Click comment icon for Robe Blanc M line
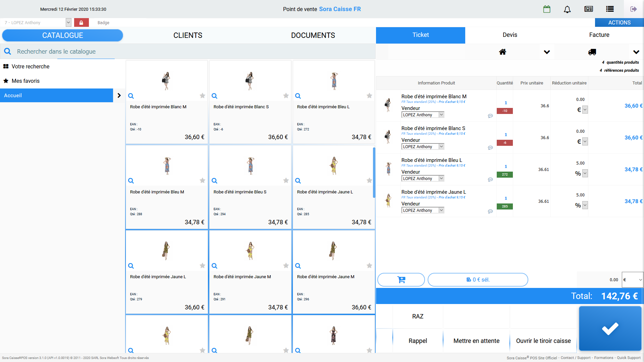The width and height of the screenshot is (644, 362). tap(490, 116)
